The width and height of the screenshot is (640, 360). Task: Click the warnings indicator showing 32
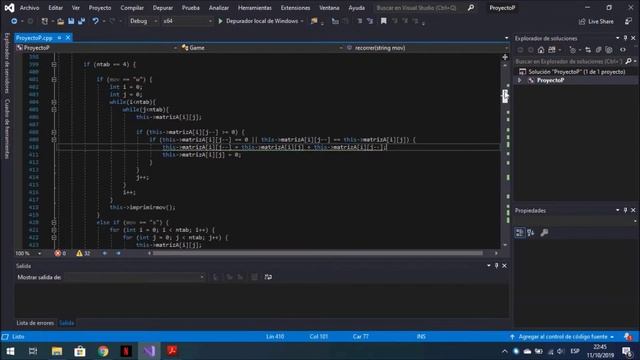[83, 253]
